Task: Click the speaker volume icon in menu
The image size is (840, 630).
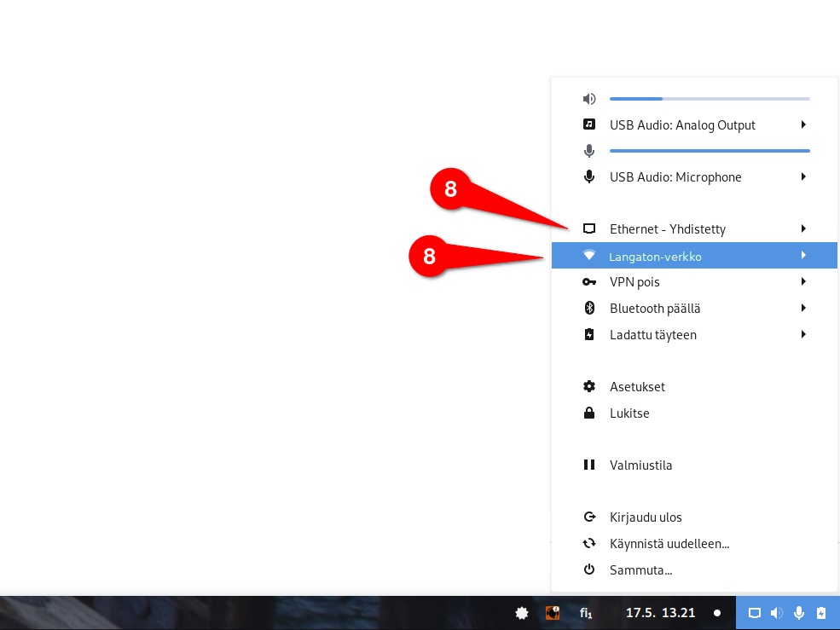Action: point(588,99)
